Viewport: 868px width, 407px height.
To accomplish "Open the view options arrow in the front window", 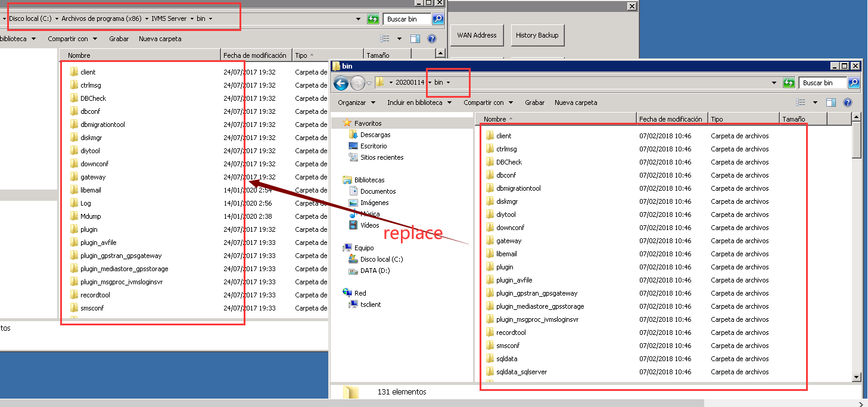I will pos(815,102).
